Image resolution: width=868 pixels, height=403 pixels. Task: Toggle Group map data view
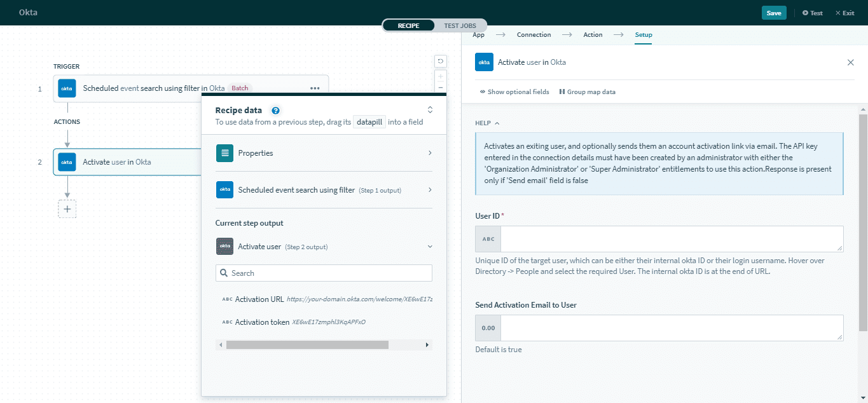[x=587, y=92]
